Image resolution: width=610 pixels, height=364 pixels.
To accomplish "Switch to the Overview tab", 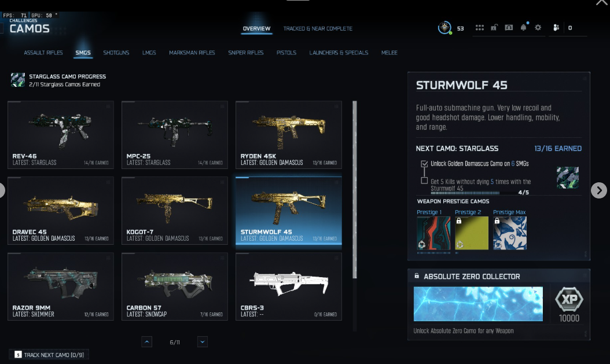I will (256, 29).
